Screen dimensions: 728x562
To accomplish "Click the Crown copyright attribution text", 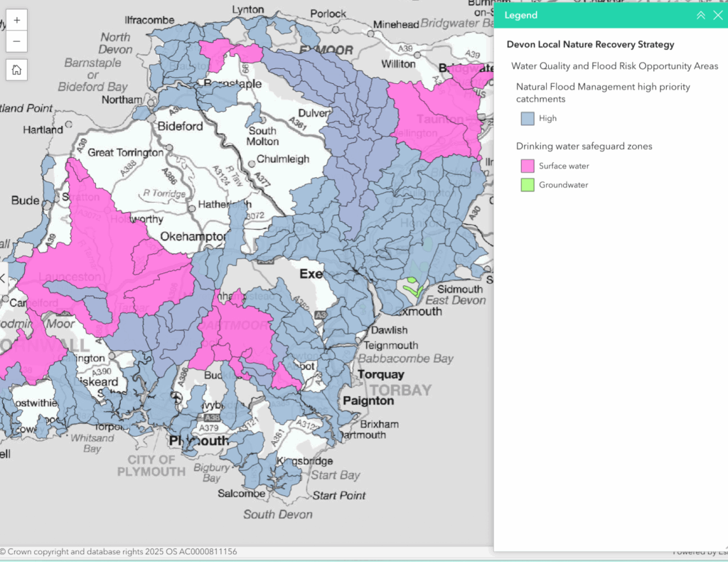I will [x=119, y=552].
